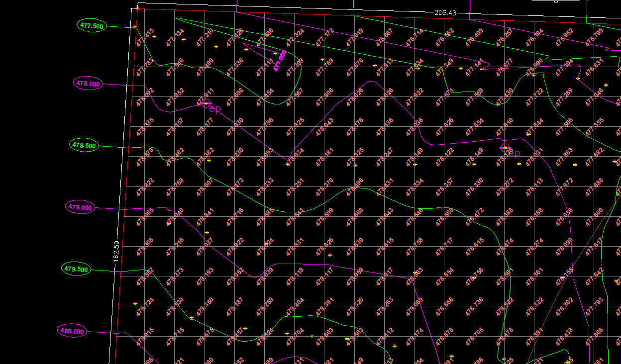Click spot elevation 478.668

point(355,217)
